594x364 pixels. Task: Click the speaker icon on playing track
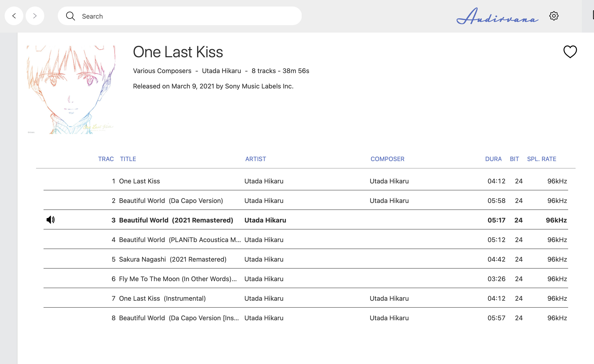point(50,220)
